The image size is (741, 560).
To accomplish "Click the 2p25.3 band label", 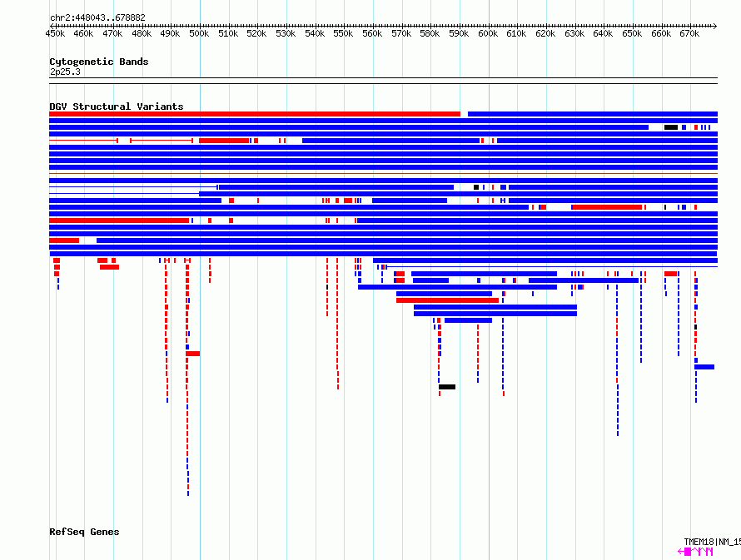I will click(x=65, y=72).
